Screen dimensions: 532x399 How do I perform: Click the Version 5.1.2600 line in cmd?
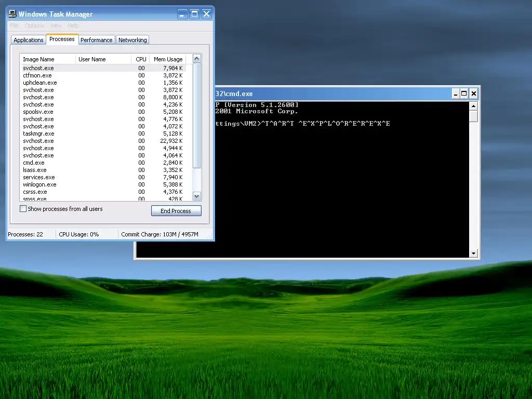point(257,105)
